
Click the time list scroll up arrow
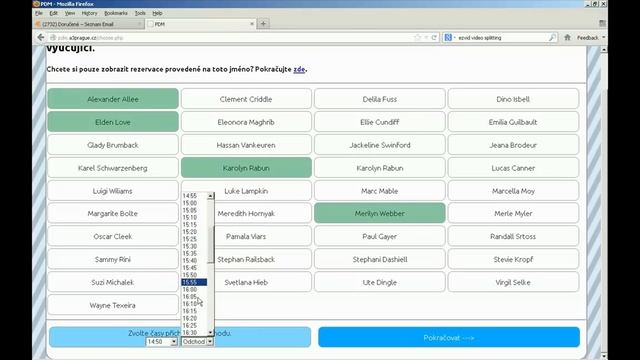(211, 196)
